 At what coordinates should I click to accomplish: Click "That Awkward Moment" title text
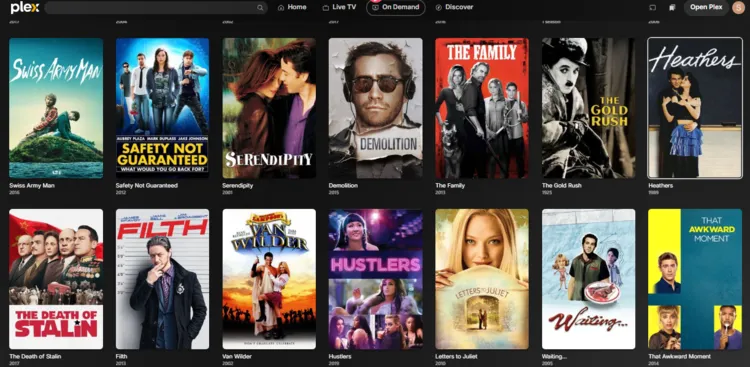click(x=679, y=356)
